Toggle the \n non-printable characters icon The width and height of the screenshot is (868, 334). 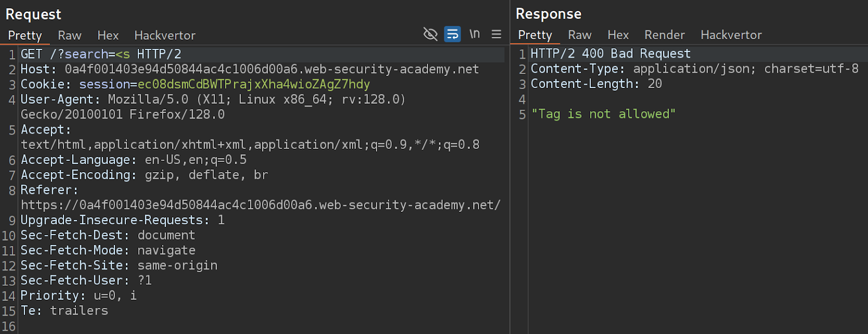click(475, 34)
